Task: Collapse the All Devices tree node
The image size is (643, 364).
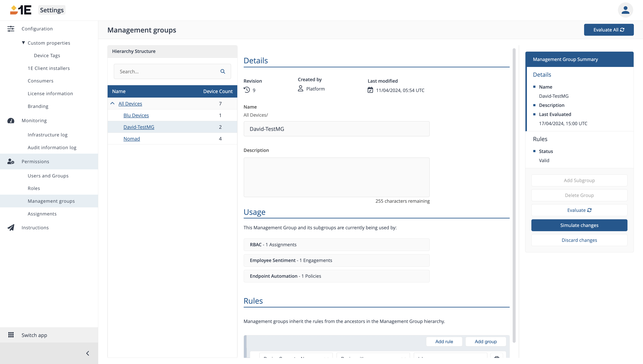Action: point(112,103)
